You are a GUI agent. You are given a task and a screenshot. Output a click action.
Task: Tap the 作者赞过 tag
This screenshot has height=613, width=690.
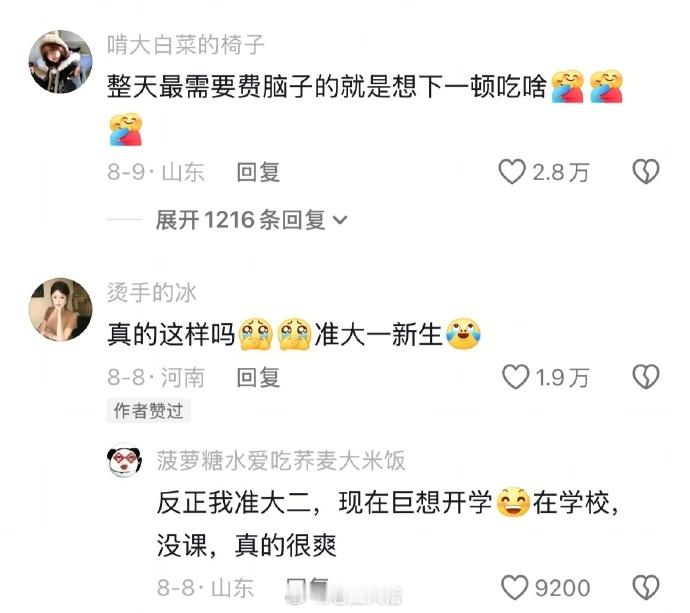click(x=149, y=411)
